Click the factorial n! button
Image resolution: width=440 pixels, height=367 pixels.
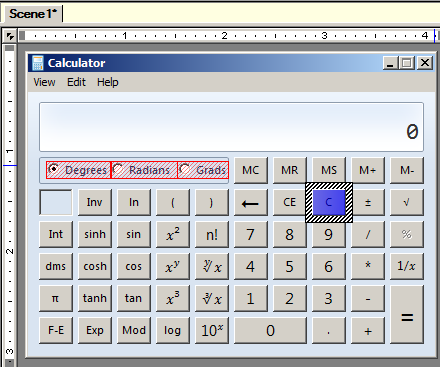pyautogui.click(x=212, y=234)
